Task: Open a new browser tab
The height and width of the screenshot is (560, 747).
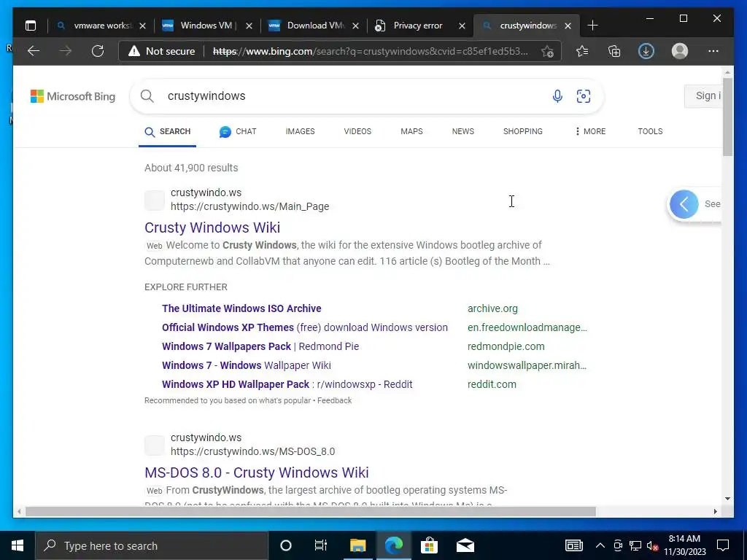Action: click(x=592, y=26)
